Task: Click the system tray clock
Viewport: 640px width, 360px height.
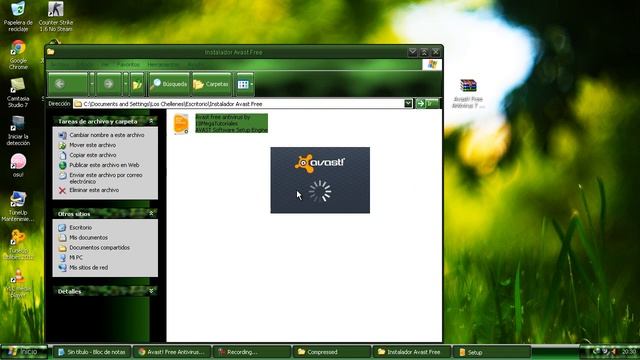Action: (629, 351)
